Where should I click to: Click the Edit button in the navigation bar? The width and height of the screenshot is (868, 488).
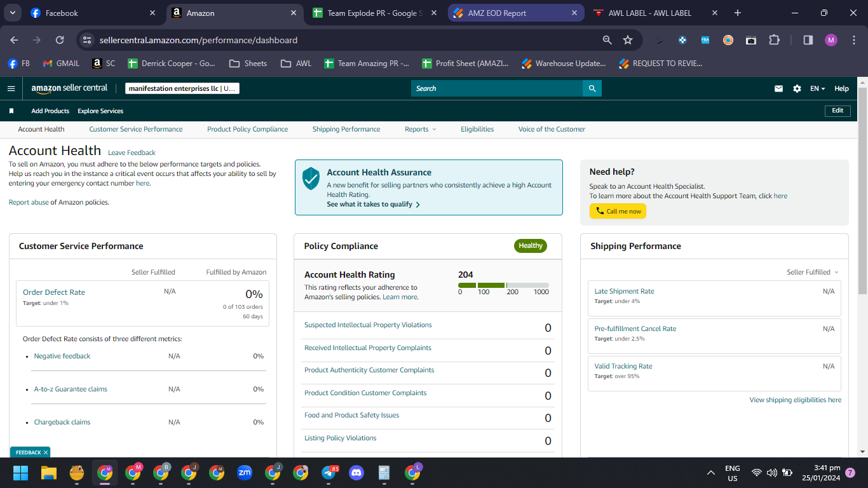pos(837,111)
